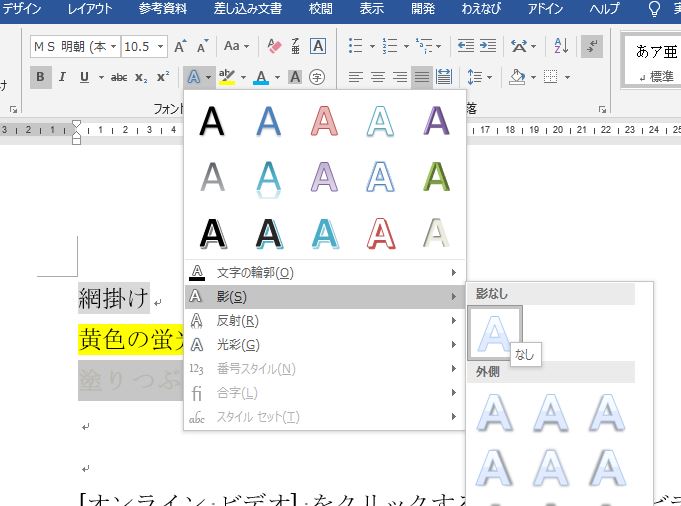
Task: Open the paragraph dialog launcher
Action: pos(602,110)
